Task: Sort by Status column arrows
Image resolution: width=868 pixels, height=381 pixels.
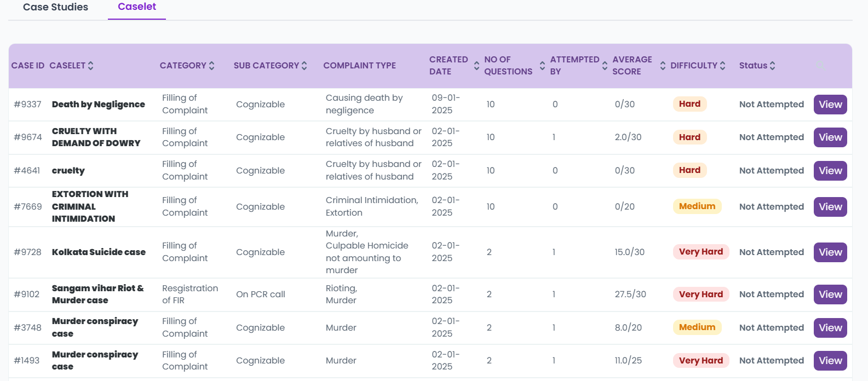Action: (773, 66)
